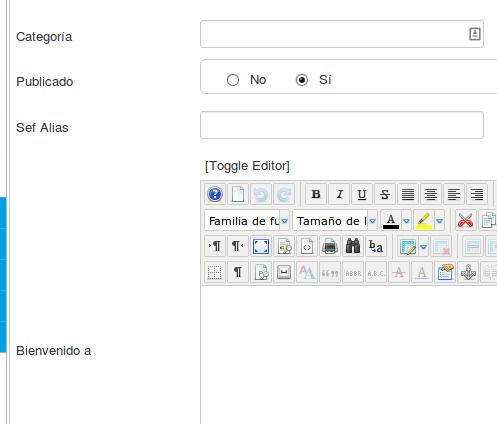Open the editor help icon
This screenshot has height=424, width=497.
click(x=215, y=194)
